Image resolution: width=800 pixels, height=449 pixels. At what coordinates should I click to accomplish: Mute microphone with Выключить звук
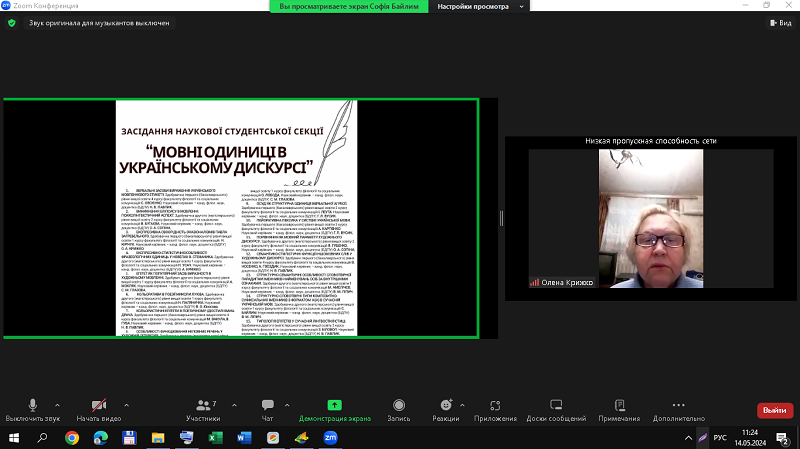coord(32,408)
